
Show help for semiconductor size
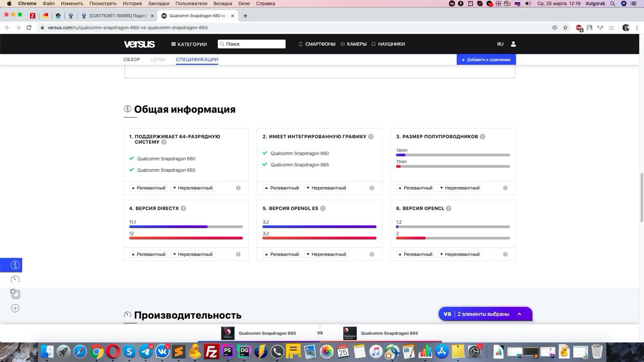coord(482,136)
